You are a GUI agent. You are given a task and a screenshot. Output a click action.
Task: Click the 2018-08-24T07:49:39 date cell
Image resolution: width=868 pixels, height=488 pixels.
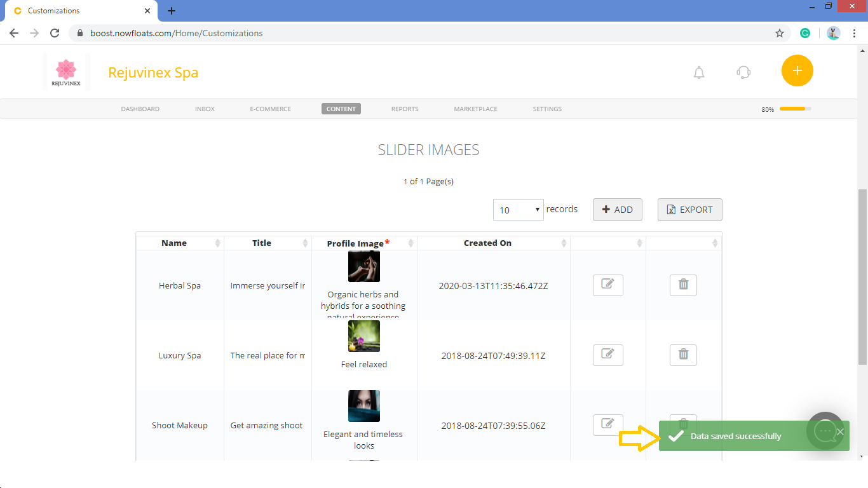click(494, 355)
